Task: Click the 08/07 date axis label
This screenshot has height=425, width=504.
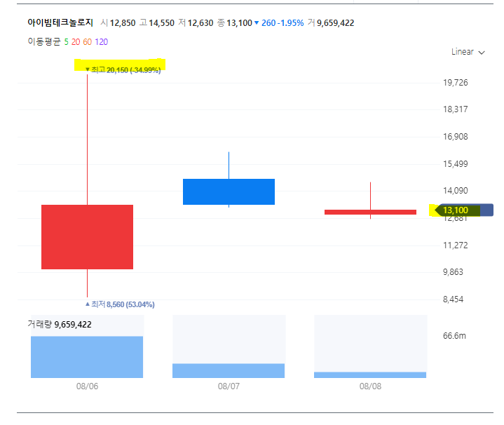Action: coord(229,386)
